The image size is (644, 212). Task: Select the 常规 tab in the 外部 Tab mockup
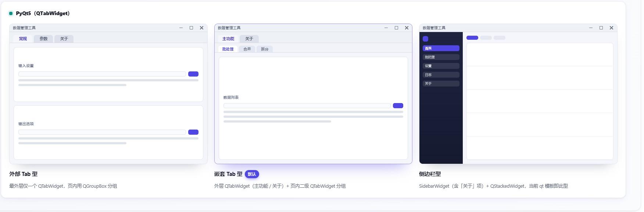click(x=23, y=39)
